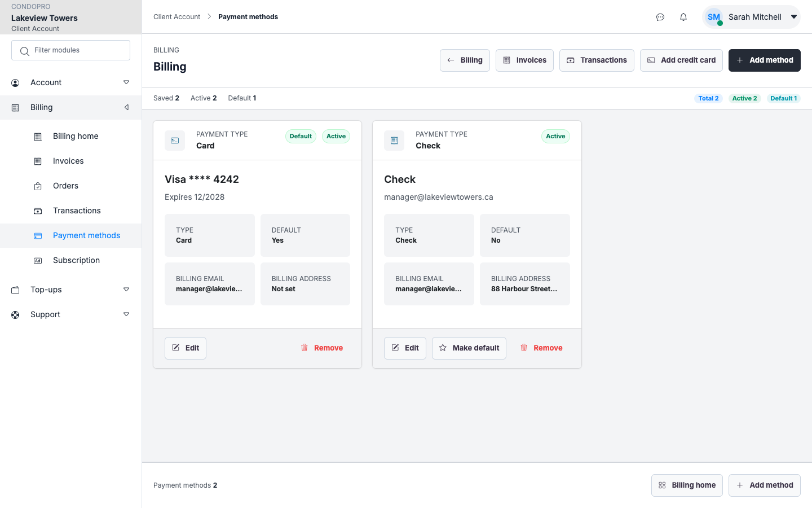Click the Invoices sidebar icon
This screenshot has height=508, width=812.
click(38, 161)
